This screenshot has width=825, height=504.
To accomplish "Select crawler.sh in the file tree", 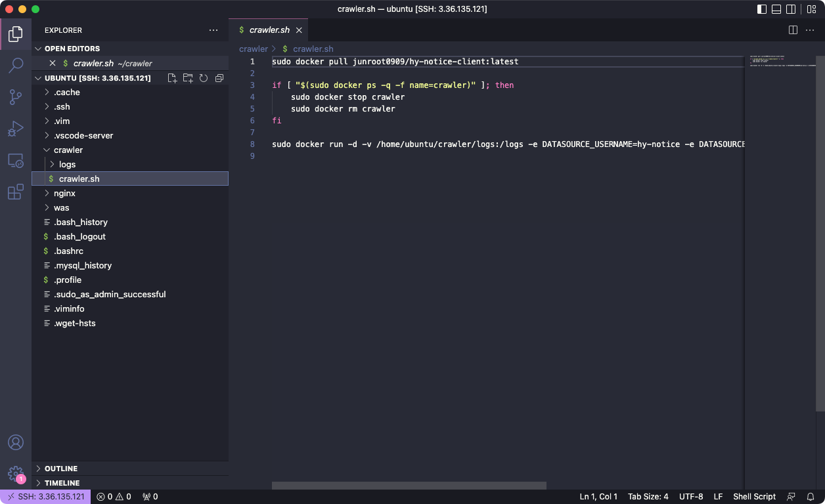I will tap(130, 179).
